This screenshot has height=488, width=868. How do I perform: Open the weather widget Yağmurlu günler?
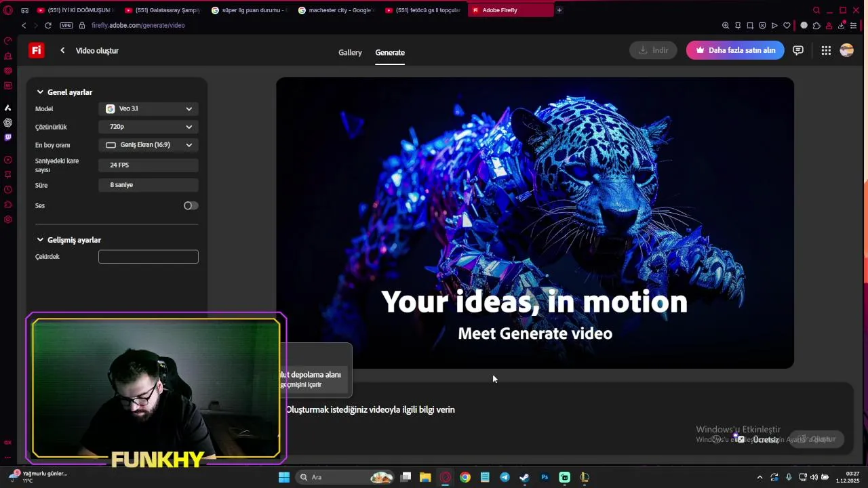point(38,476)
